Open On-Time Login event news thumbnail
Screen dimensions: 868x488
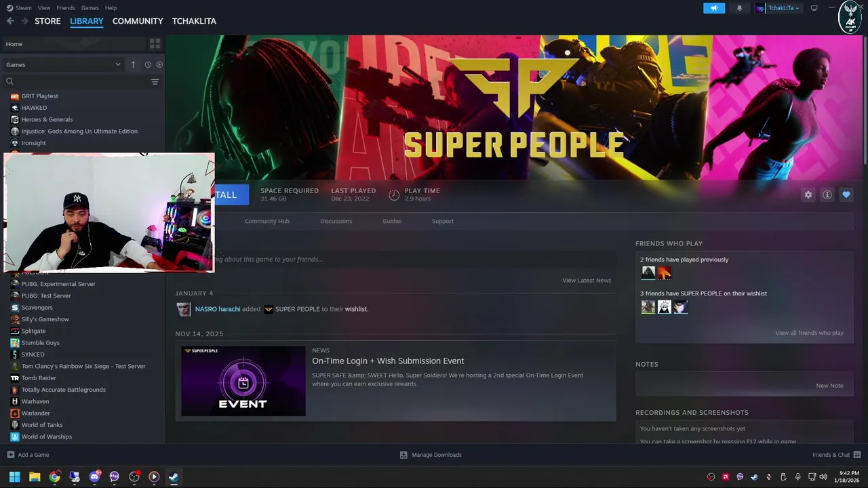click(243, 381)
